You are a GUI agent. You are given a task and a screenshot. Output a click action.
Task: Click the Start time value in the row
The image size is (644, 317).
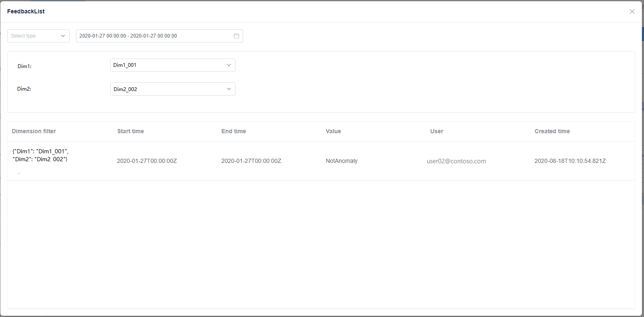[x=147, y=161]
